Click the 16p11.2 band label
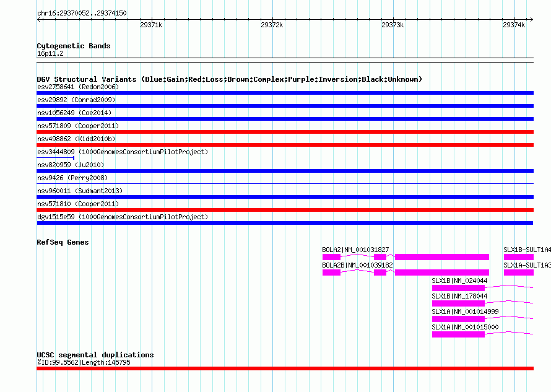The image size is (551, 392). pos(50,53)
